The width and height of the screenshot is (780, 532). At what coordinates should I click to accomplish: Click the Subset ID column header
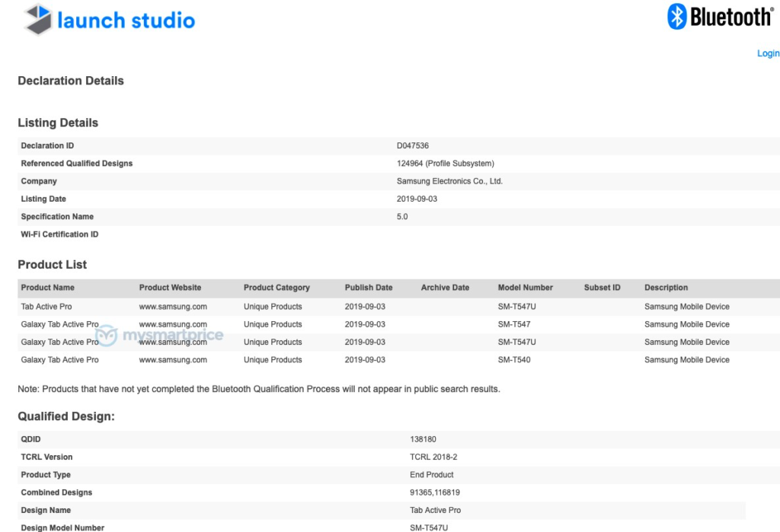(x=602, y=288)
